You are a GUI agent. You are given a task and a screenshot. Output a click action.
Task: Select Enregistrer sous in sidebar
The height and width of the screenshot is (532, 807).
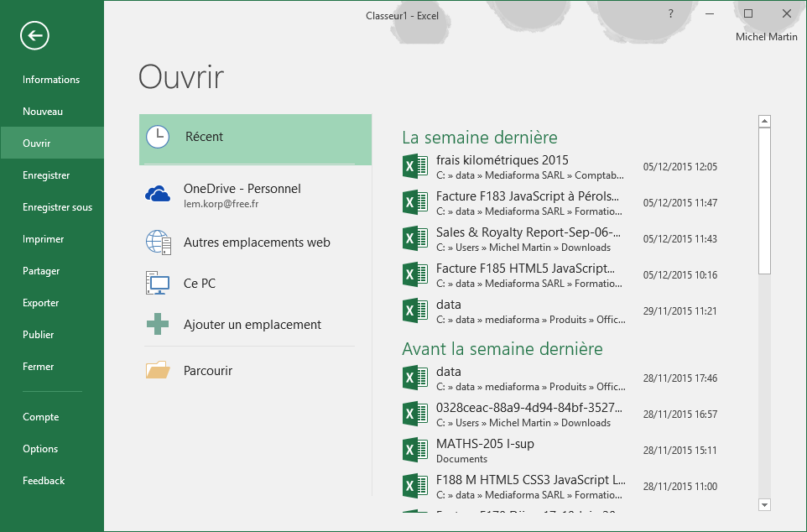point(57,207)
